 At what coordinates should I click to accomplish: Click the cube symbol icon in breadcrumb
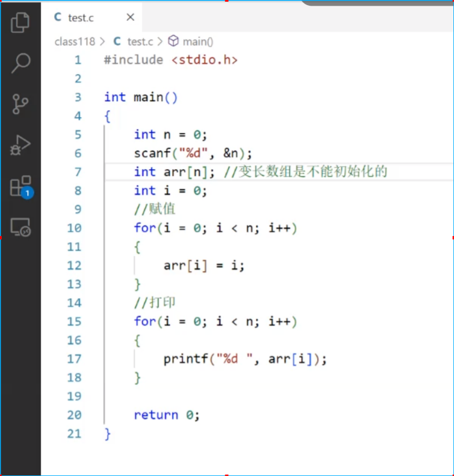coord(173,41)
